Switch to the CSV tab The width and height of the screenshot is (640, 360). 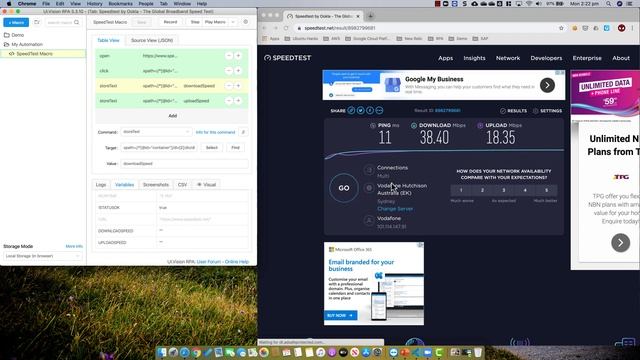182,185
